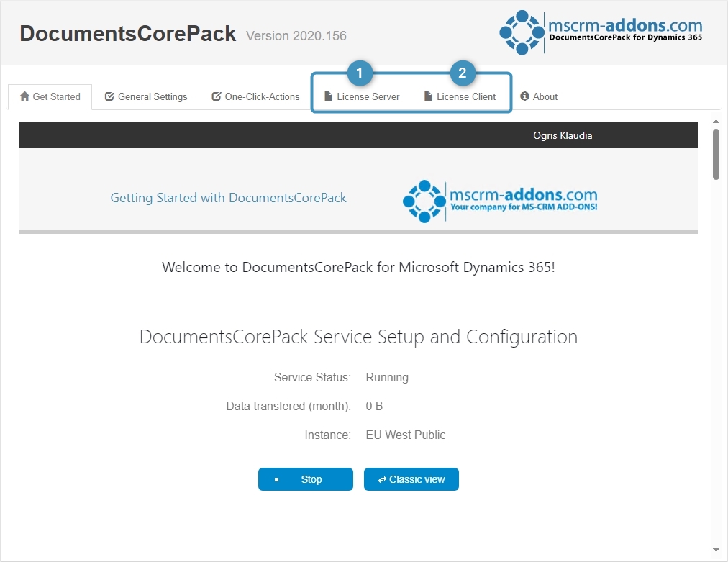Screen dimensions: 728x562
Task: Click the Ogris Klaudia user name
Action: pos(563,135)
